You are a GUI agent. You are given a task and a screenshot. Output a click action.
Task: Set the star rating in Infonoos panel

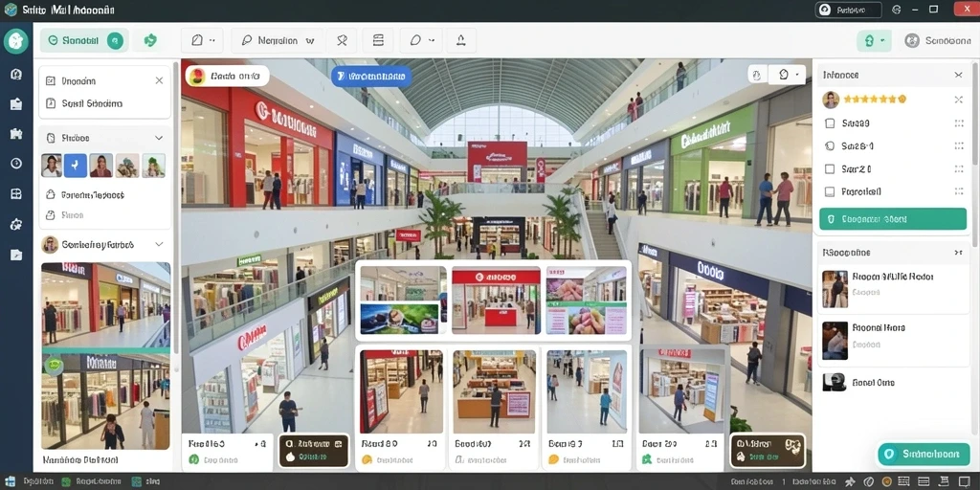click(x=875, y=100)
